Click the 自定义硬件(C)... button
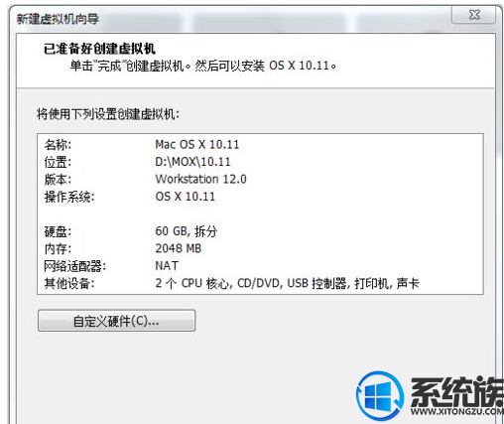Screen dimensions: 504x424 tap(116, 321)
